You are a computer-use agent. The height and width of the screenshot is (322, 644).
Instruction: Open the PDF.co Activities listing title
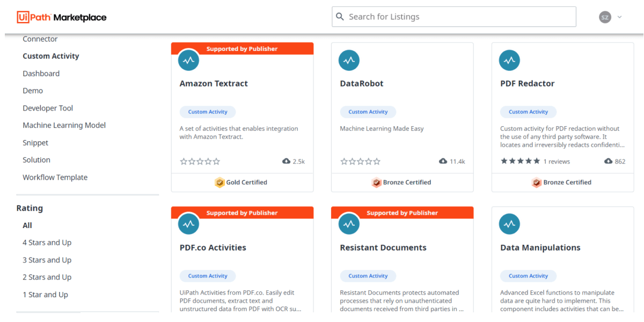click(213, 248)
